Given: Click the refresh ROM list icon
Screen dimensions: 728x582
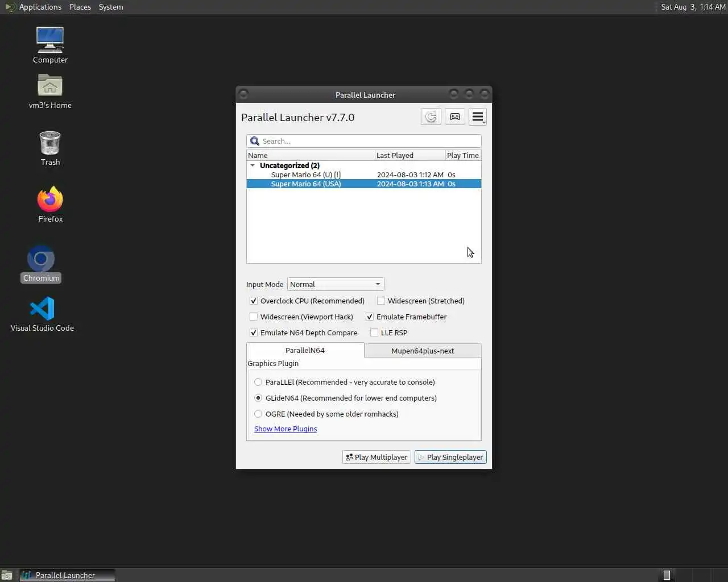Looking at the screenshot, I should point(431,117).
